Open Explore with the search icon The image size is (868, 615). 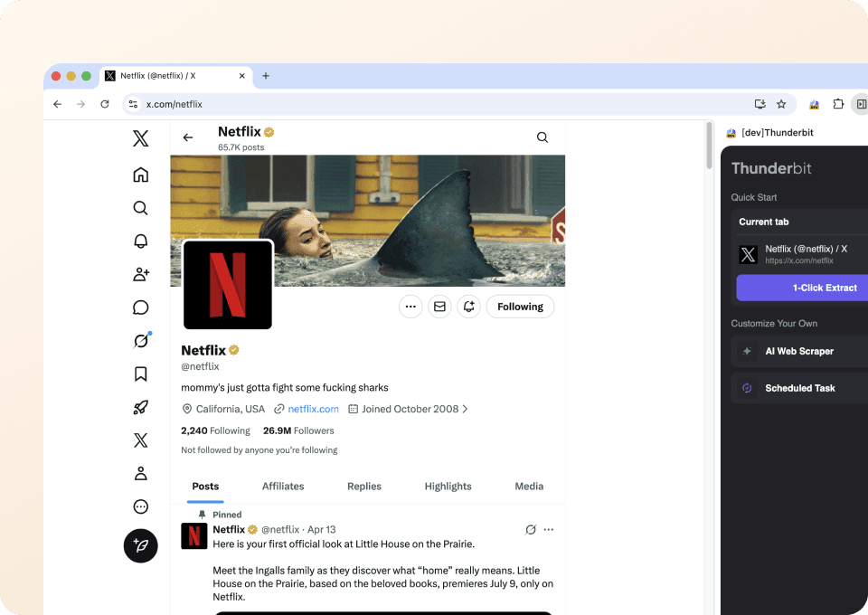pos(140,207)
